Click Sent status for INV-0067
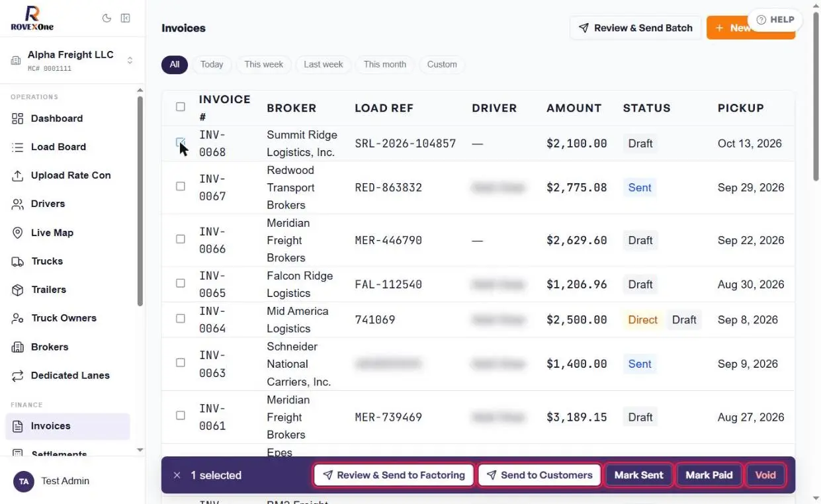The width and height of the screenshot is (821, 504). 640,187
